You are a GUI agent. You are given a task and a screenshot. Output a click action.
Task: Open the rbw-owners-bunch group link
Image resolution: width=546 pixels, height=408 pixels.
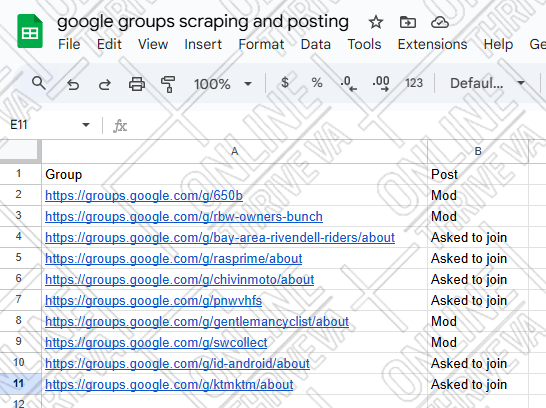(184, 217)
